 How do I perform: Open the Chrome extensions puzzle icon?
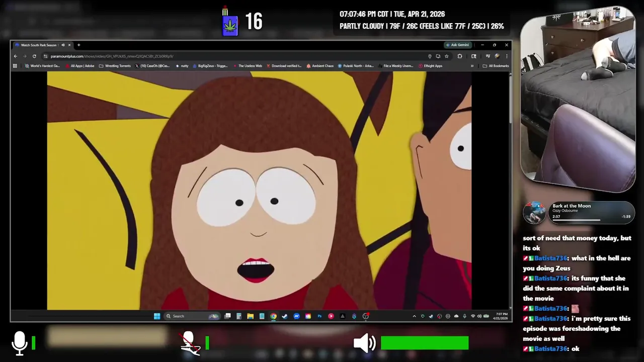(x=460, y=56)
